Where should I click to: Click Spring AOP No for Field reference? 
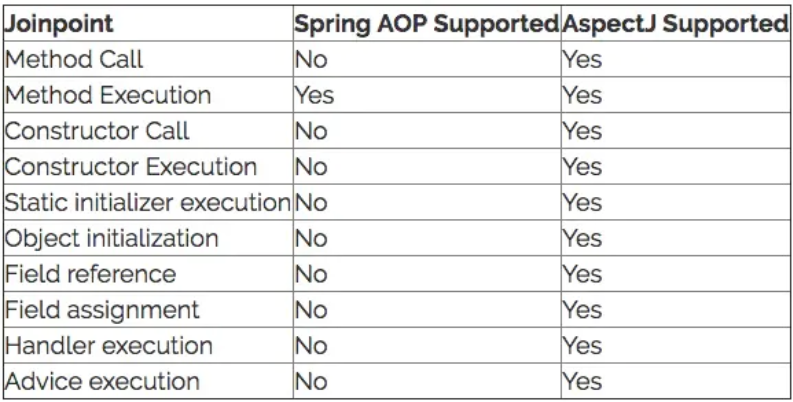(311, 274)
